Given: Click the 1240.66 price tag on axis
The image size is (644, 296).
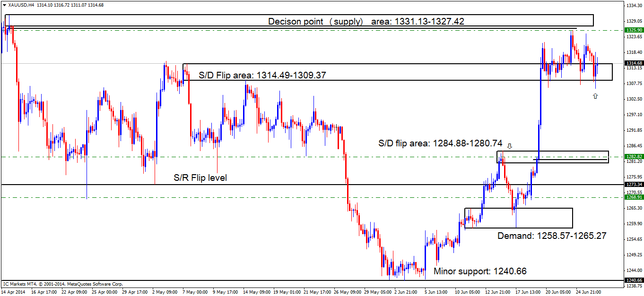Looking at the screenshot, I should point(633,280).
